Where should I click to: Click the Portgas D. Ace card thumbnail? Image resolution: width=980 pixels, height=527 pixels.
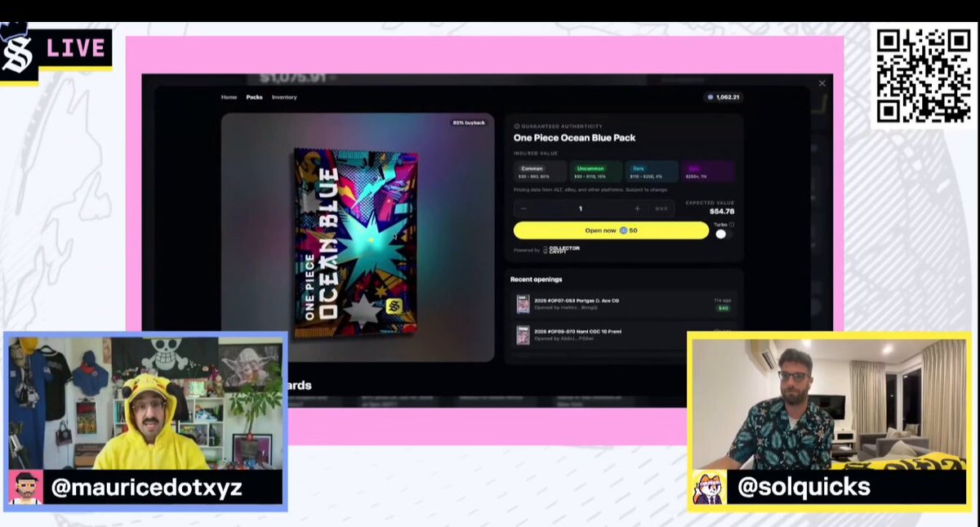tap(523, 304)
